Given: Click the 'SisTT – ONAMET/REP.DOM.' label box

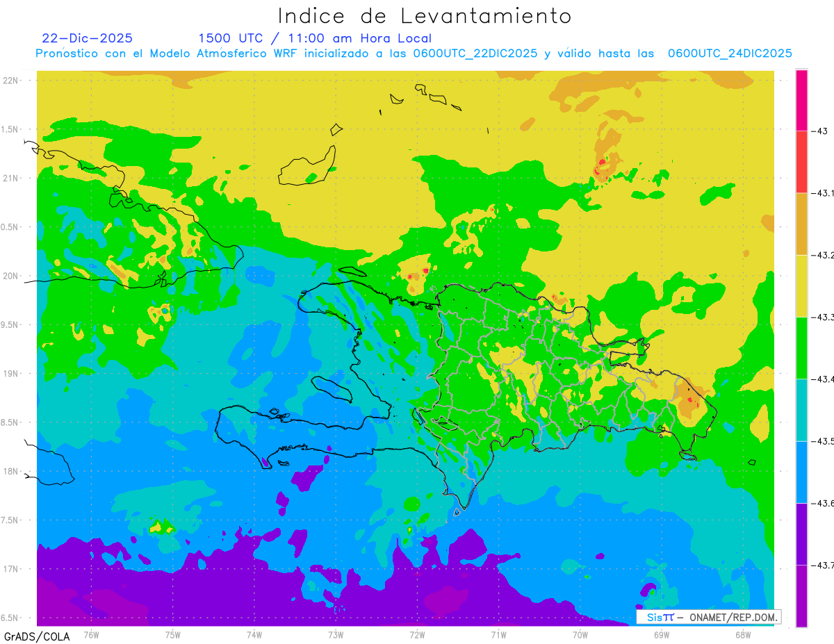Looking at the screenshot, I should [x=708, y=617].
